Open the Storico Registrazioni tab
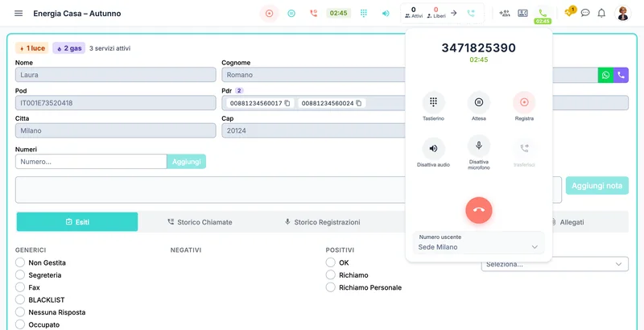 [323, 222]
